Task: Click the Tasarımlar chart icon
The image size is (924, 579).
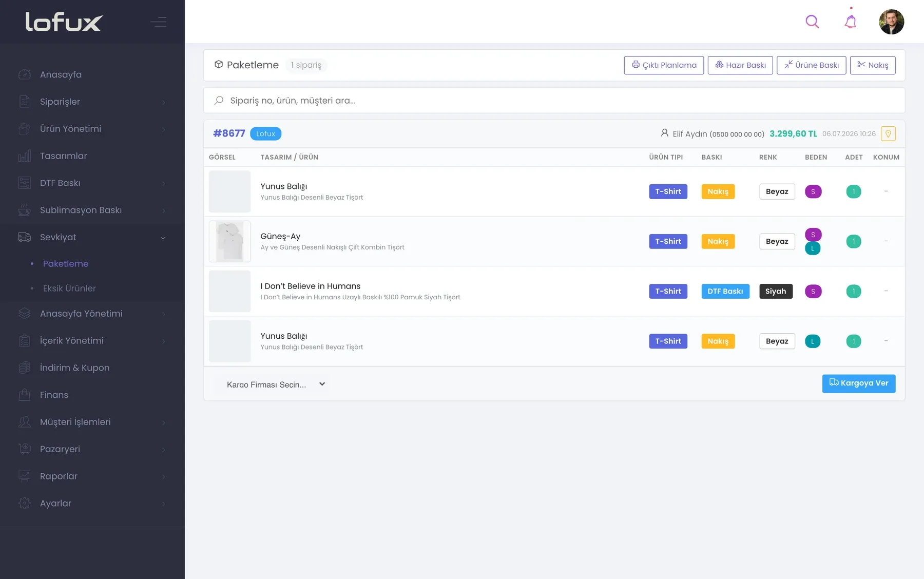Action: pos(25,156)
